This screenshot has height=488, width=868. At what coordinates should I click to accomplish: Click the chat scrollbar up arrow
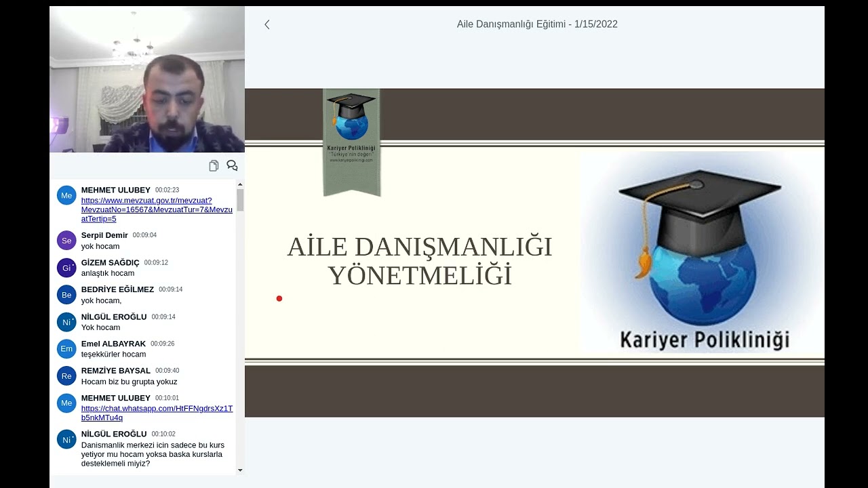[240, 184]
